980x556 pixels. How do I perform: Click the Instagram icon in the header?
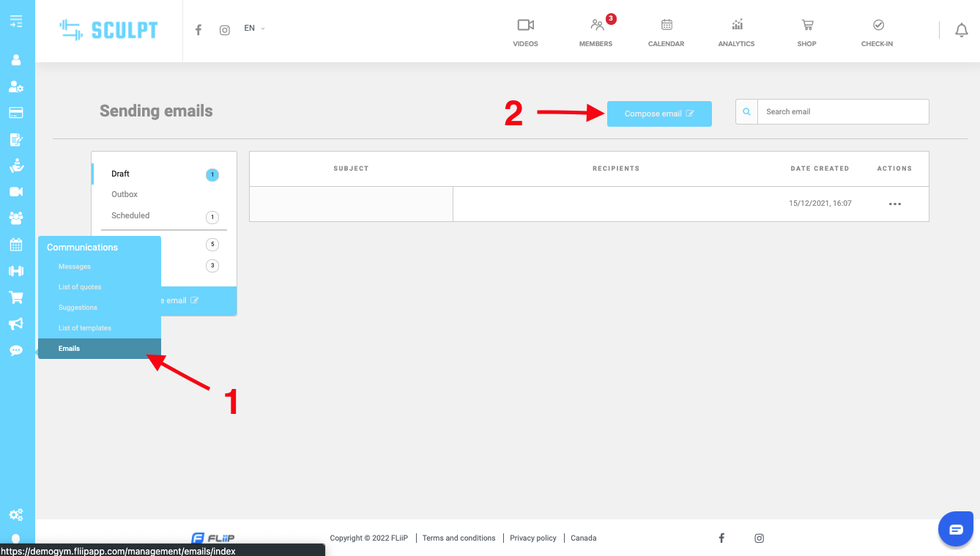(225, 30)
